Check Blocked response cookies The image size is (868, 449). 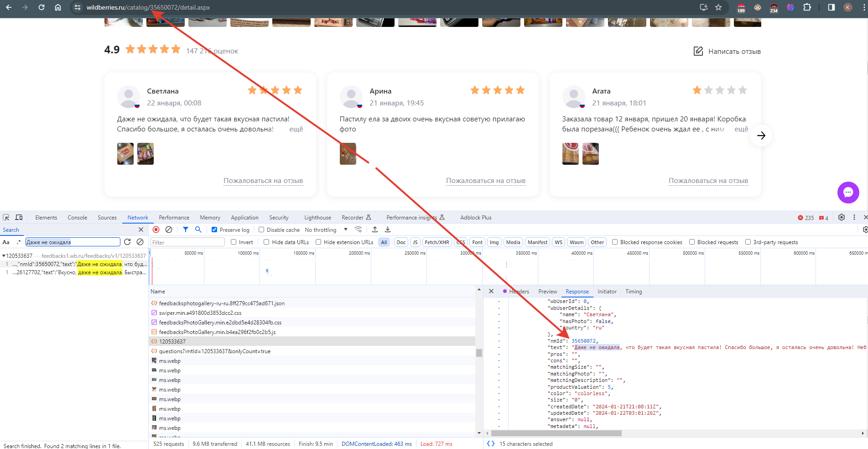[615, 242]
